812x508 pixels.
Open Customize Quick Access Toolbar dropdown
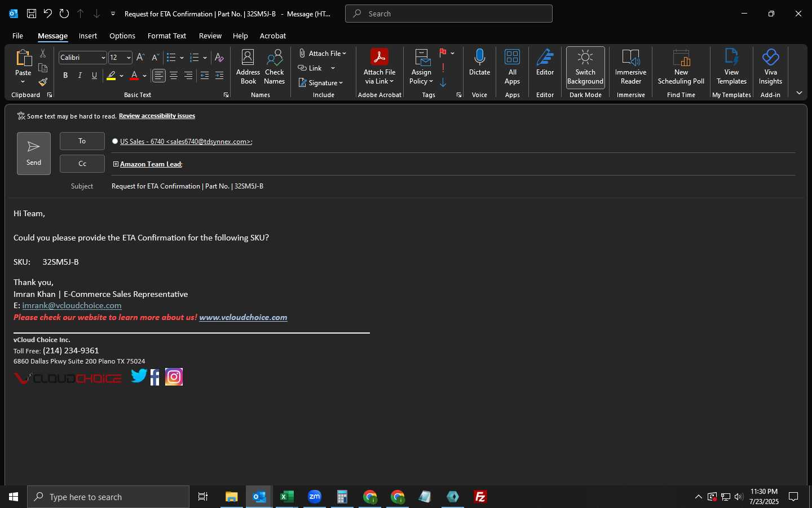pos(113,14)
